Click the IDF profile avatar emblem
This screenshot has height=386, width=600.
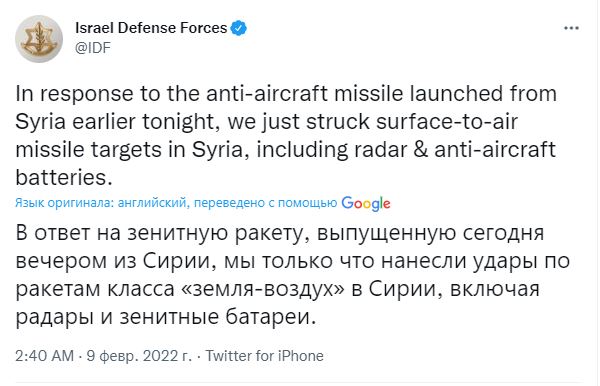[x=39, y=39]
